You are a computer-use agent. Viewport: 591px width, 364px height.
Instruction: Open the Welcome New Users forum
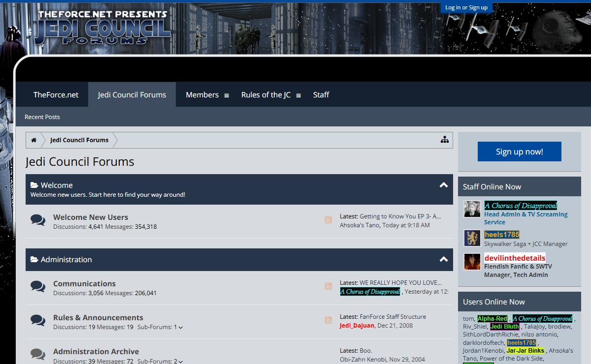coord(91,217)
